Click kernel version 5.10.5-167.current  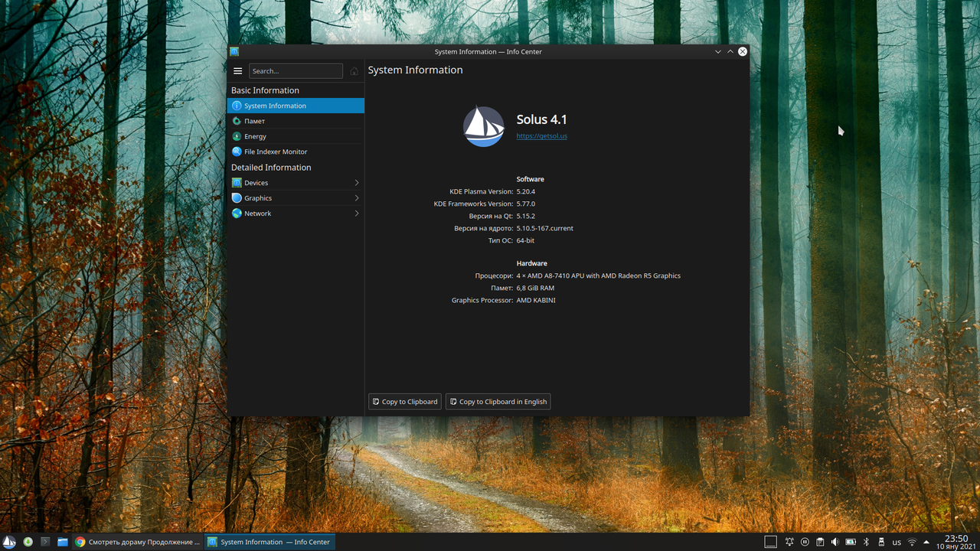coord(545,228)
